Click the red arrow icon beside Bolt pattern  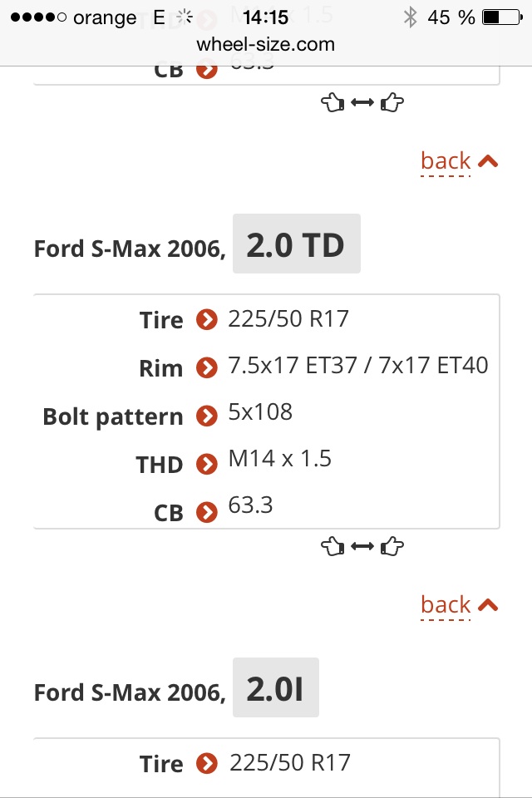pos(206,415)
